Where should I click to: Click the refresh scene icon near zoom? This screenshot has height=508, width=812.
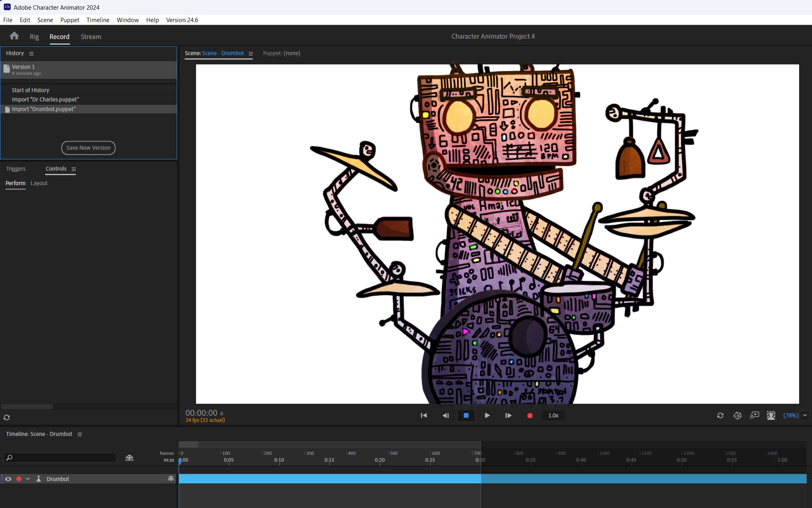tap(720, 415)
